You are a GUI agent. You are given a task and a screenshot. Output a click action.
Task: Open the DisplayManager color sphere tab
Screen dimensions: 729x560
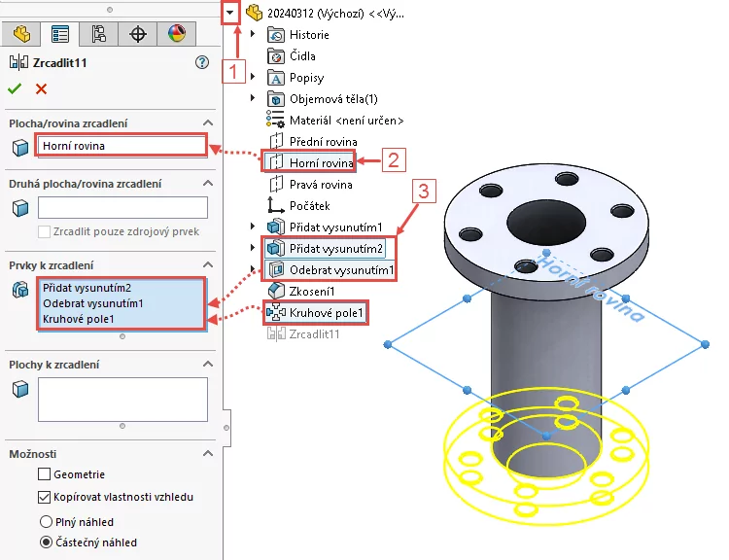pyautogui.click(x=176, y=34)
